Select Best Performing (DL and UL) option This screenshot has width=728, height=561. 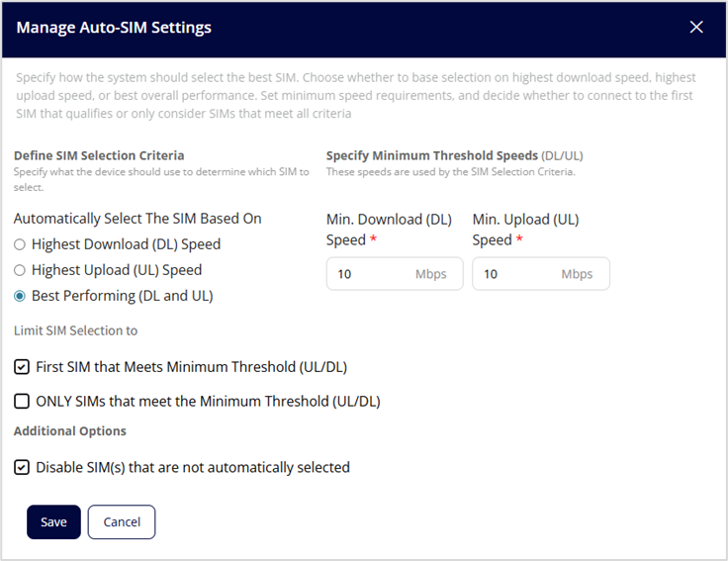20,296
